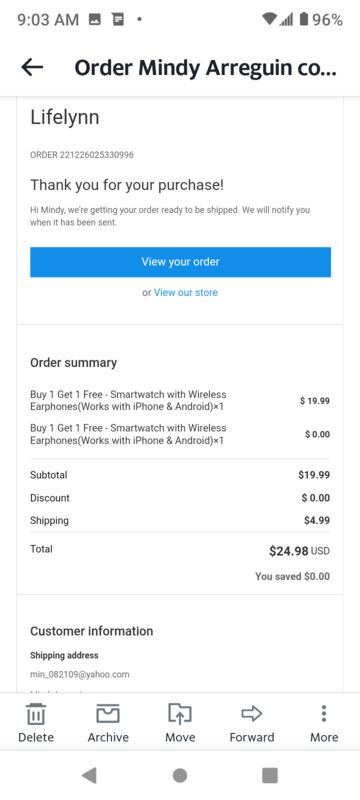Click the View your order button
Screen dimensions: 360x800
click(x=181, y=262)
